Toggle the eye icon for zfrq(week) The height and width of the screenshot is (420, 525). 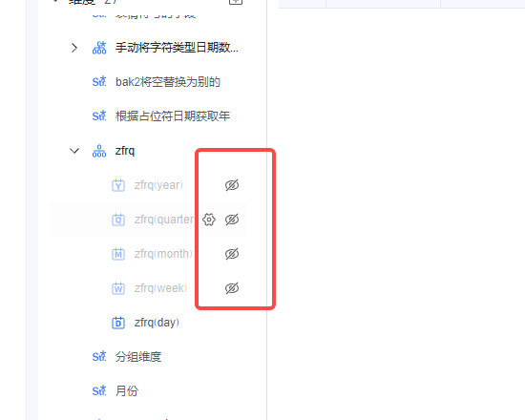pos(232,288)
